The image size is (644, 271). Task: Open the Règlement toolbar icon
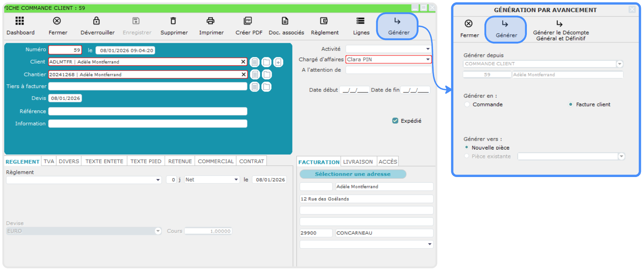click(324, 21)
